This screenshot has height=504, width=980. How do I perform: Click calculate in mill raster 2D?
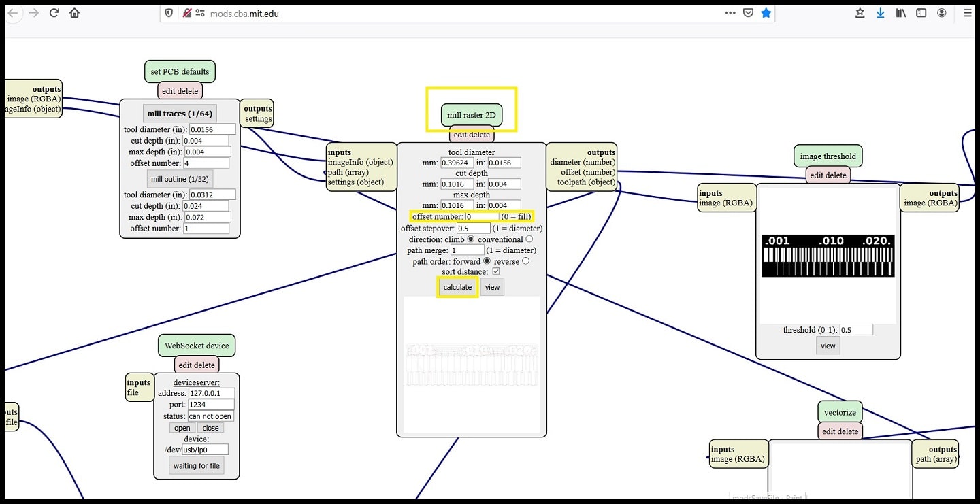tap(457, 287)
